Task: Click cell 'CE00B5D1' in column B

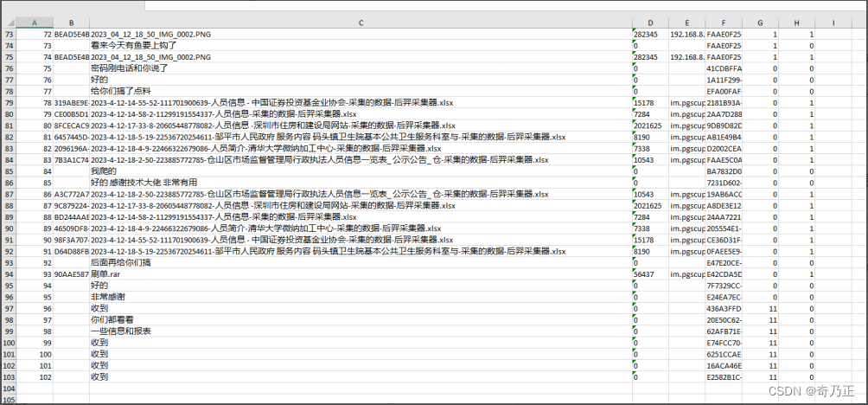Action: [72, 114]
